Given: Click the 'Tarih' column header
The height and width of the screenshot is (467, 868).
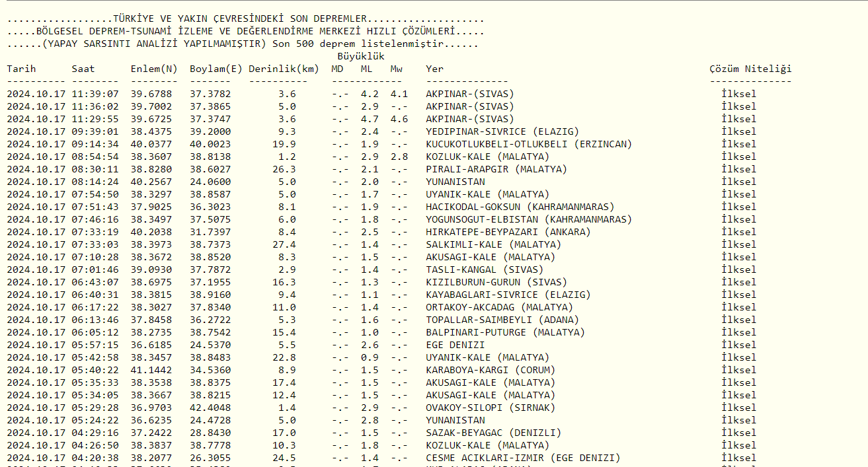Looking at the screenshot, I should point(21,69).
